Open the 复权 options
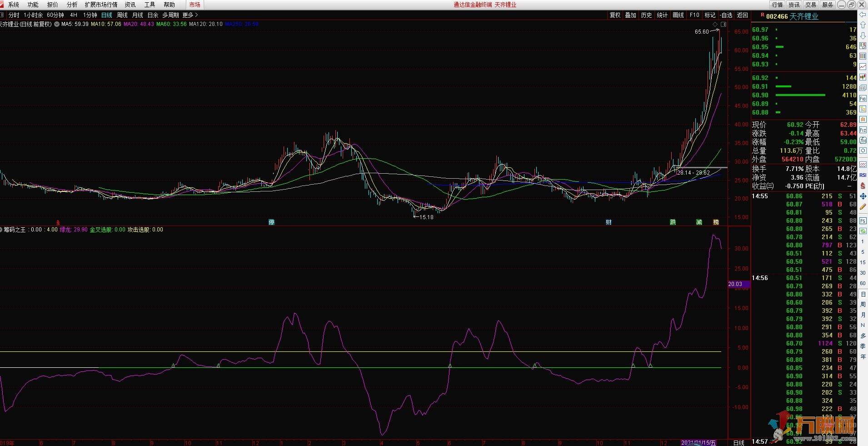 [x=615, y=15]
